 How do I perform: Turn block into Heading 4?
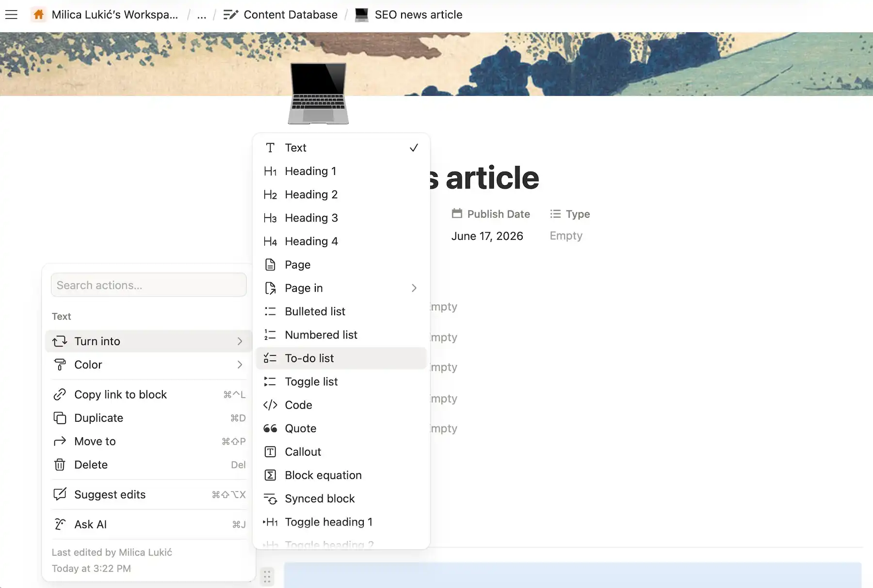(x=341, y=241)
